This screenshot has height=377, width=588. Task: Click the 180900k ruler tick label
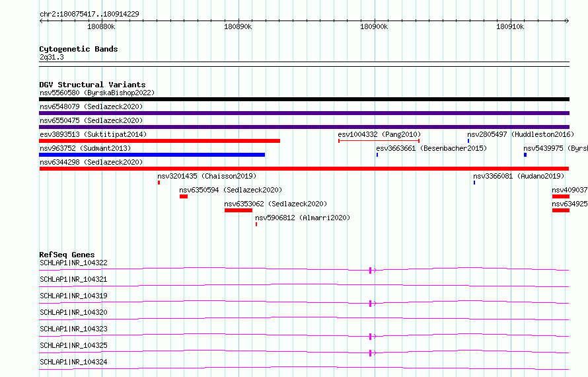pos(374,26)
